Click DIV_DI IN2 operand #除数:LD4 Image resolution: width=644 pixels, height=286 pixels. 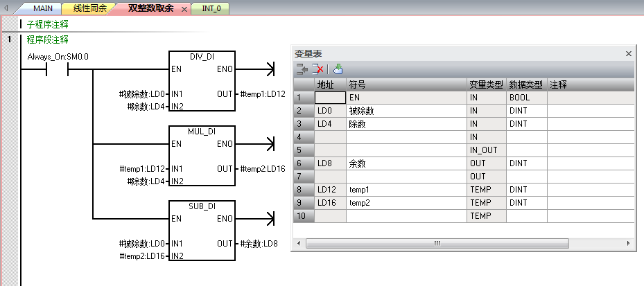(x=146, y=107)
